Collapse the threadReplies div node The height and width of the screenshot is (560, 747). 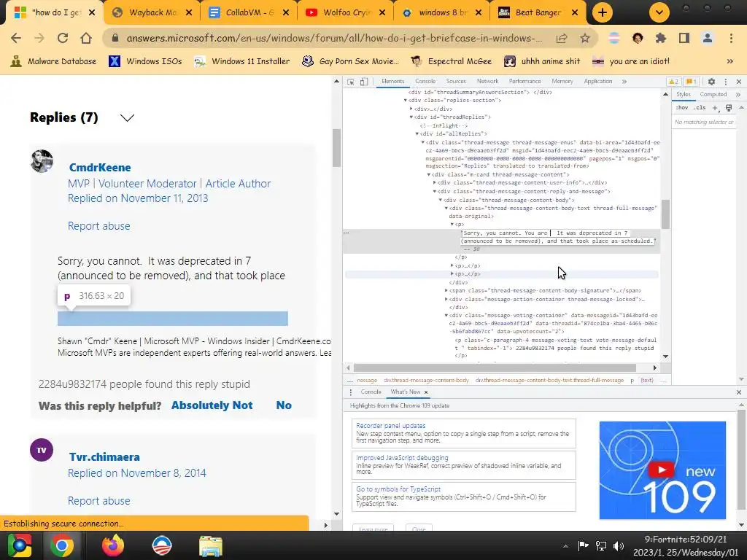pos(411,117)
